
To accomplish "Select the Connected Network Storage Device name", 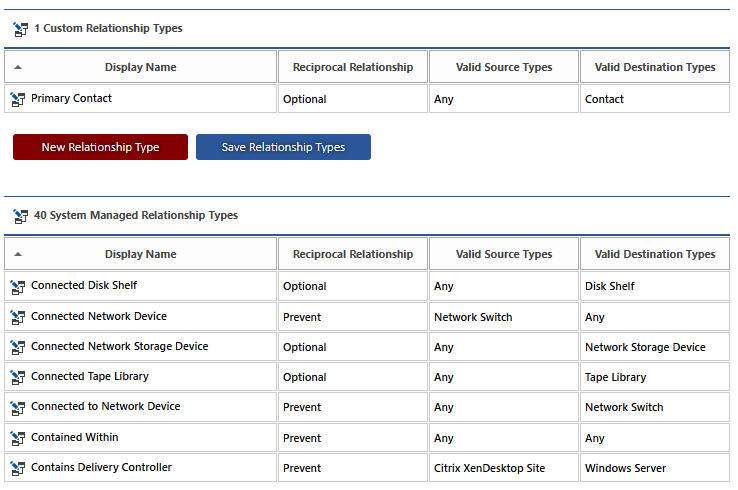I will [119, 347].
